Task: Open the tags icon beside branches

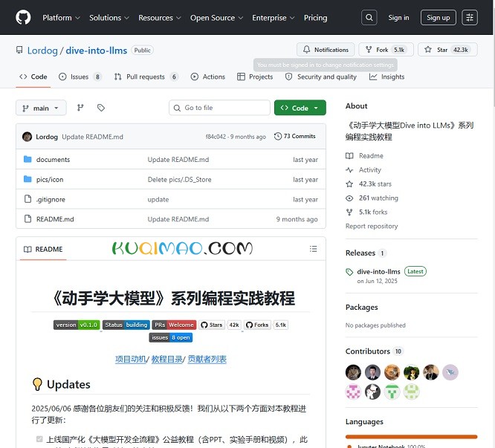Action: (101, 108)
